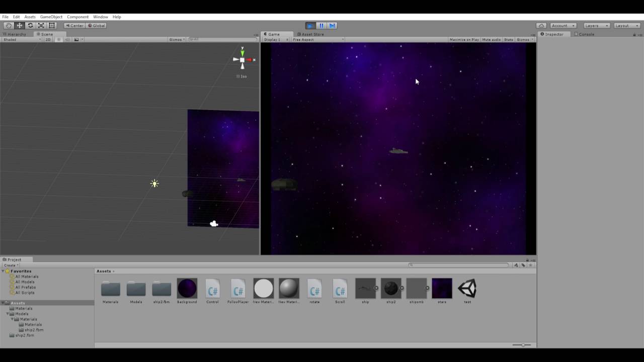Switch to the Console tab
Image resolution: width=644 pixels, height=362 pixels.
[x=584, y=34]
